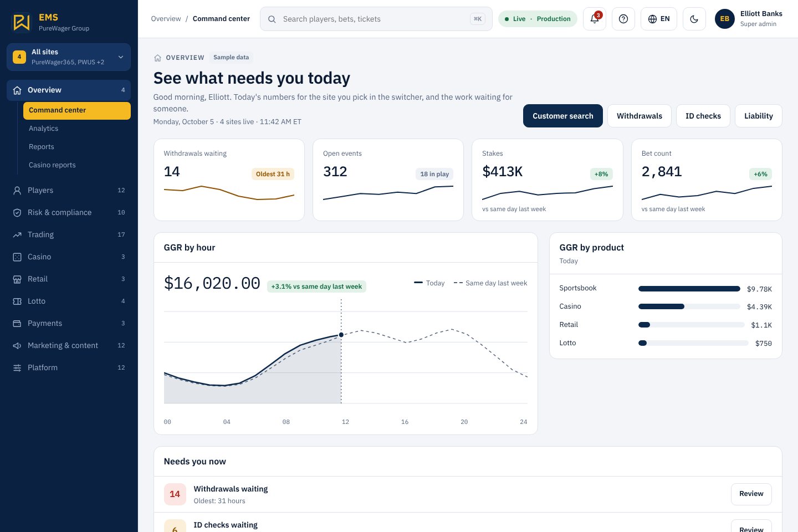Click the Casino GGR progress bar
The width and height of the screenshot is (798, 532).
click(x=689, y=306)
